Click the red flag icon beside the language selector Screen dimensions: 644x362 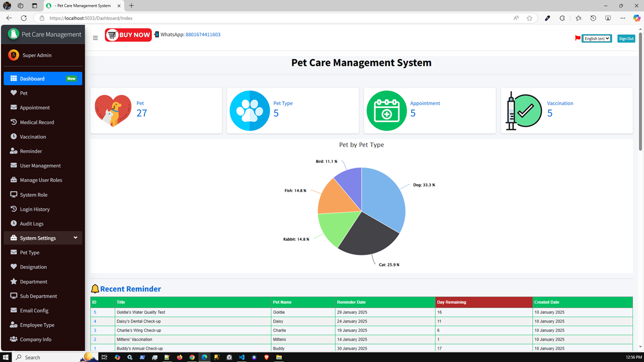(x=577, y=38)
